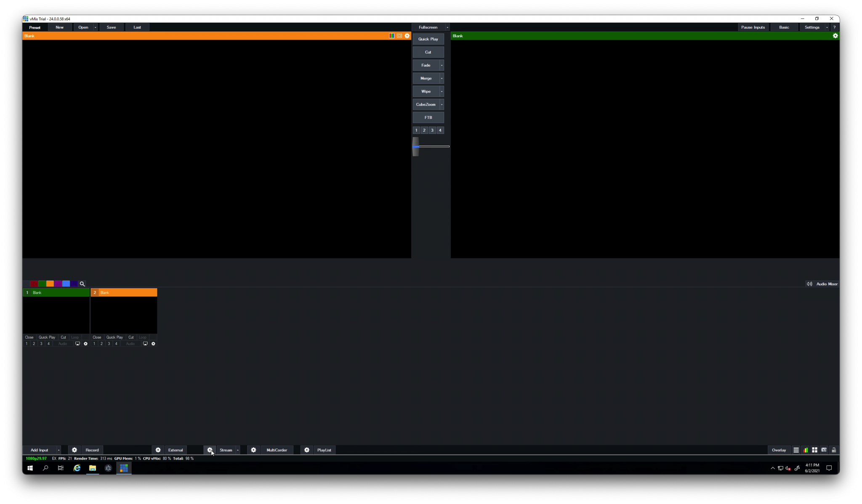Screen dimensions: 862x504
Task: Expand the Open preset dropdown arrow
Action: [x=96, y=27]
